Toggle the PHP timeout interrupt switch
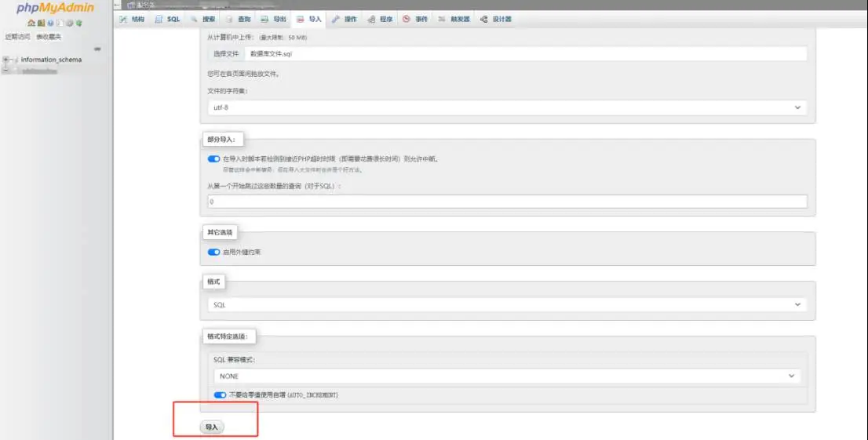 [x=213, y=158]
